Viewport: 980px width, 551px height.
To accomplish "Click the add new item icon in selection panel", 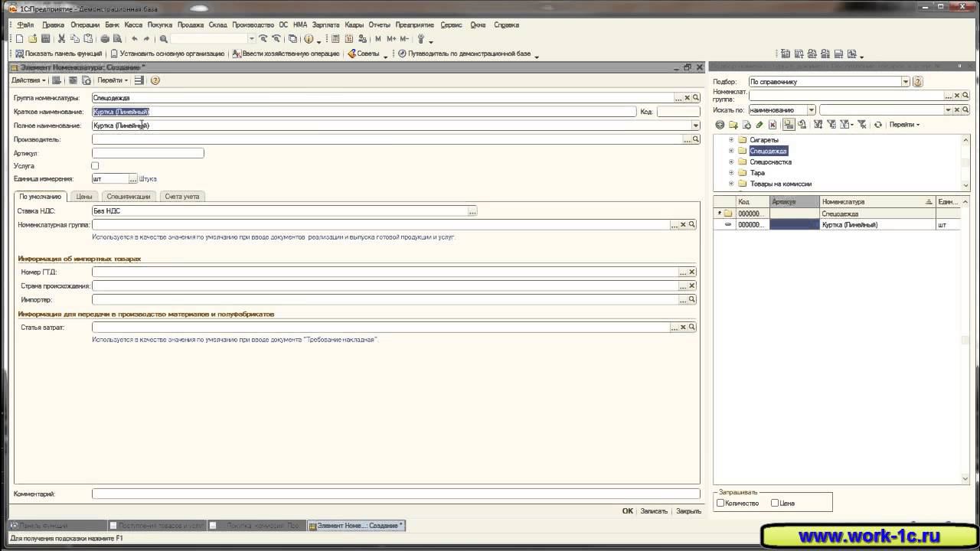I will click(720, 125).
